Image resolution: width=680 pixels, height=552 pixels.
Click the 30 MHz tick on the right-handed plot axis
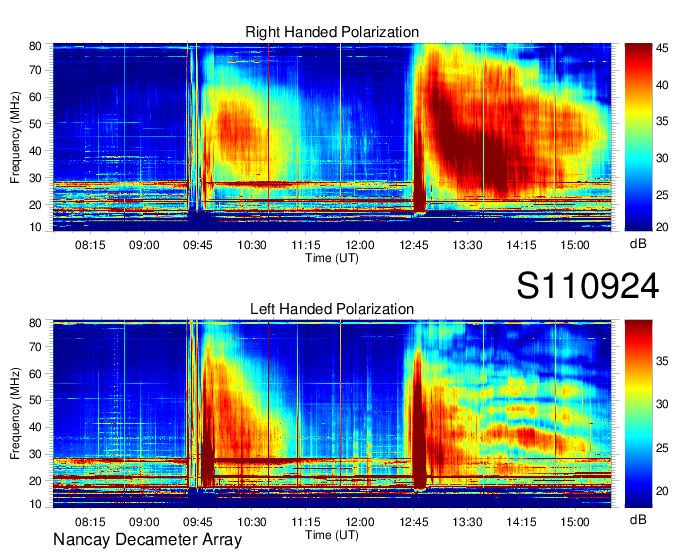point(35,178)
